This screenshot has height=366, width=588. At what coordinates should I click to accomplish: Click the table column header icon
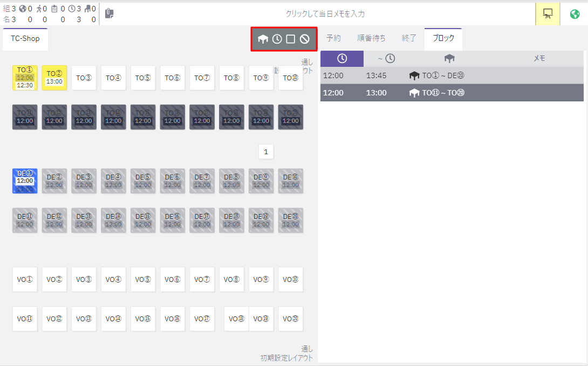pyautogui.click(x=449, y=59)
